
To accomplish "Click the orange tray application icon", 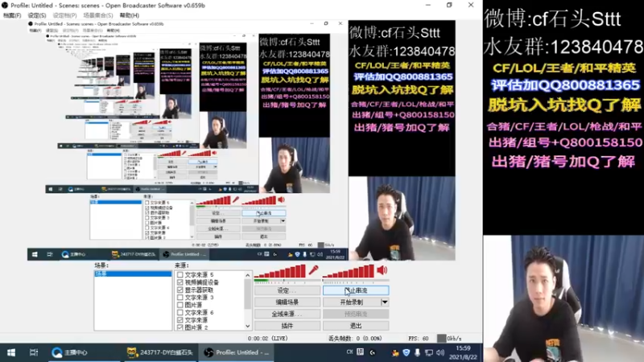I will point(395,352).
